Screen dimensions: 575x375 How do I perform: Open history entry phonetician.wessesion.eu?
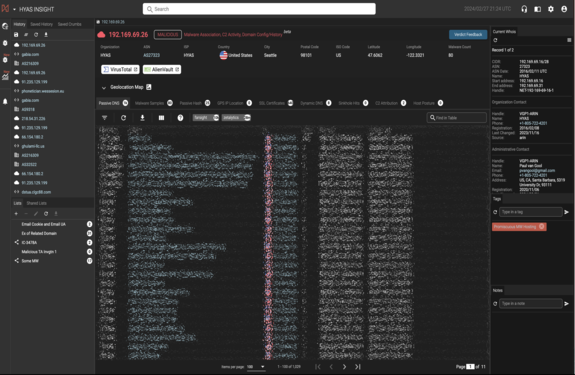[43, 91]
